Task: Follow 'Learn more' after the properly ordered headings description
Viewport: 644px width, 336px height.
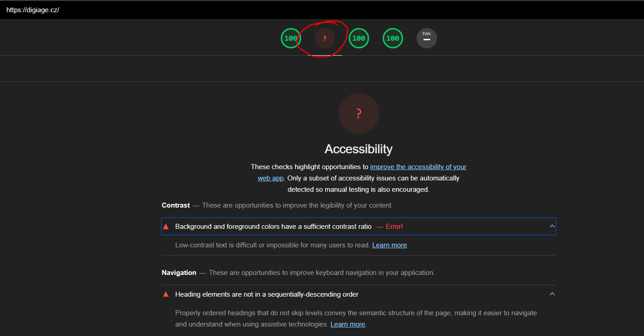Action: coord(348,324)
